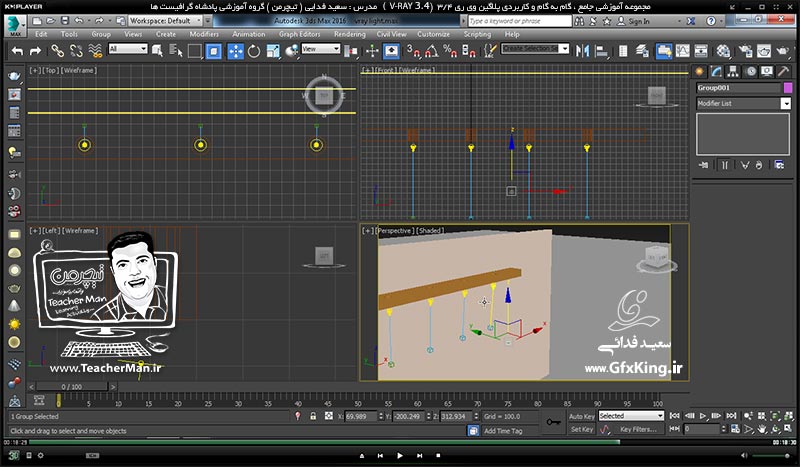
Task: Click the search keyword or phrase field
Action: click(519, 21)
